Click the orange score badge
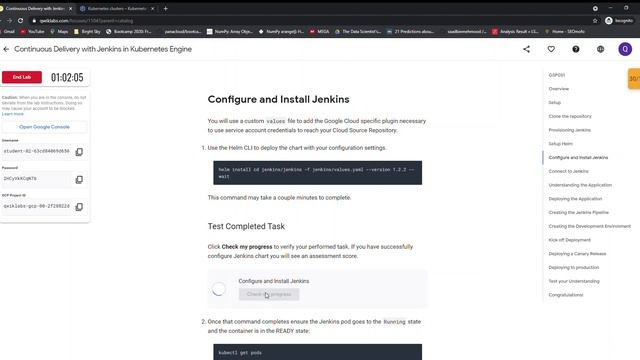The height and width of the screenshot is (360, 640). (x=634, y=79)
